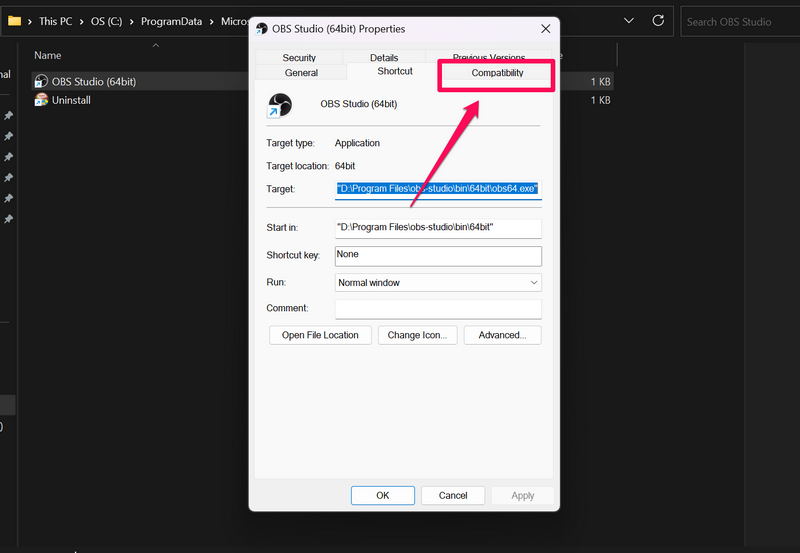Switch to the General tab
This screenshot has width=800, height=553.
point(301,73)
